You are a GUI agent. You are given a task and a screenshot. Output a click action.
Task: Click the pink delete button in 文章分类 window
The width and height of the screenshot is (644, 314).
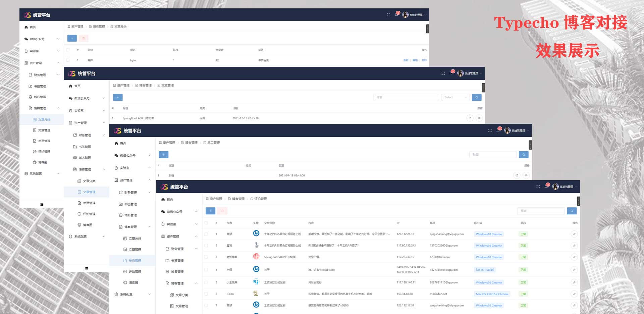tap(84, 38)
